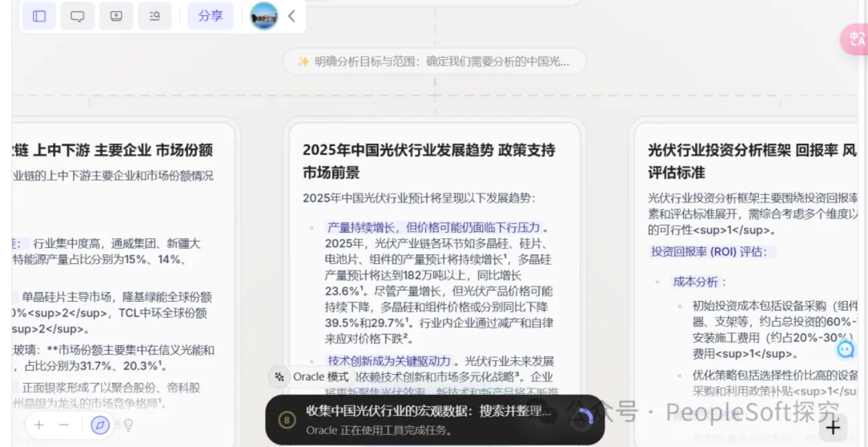
Task: Expand the 明确分析目标与范围 step pill
Action: click(434, 62)
